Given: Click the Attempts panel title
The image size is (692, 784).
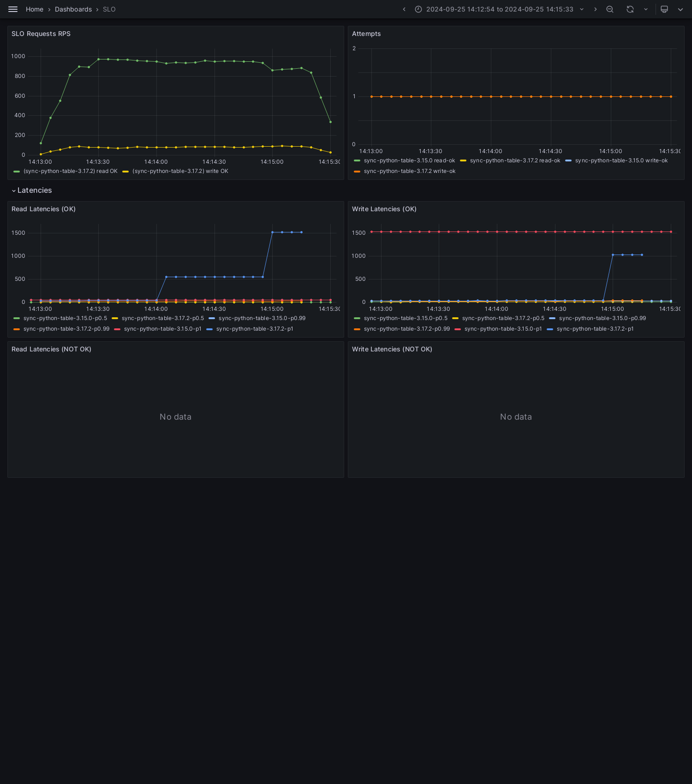Looking at the screenshot, I should pyautogui.click(x=366, y=34).
